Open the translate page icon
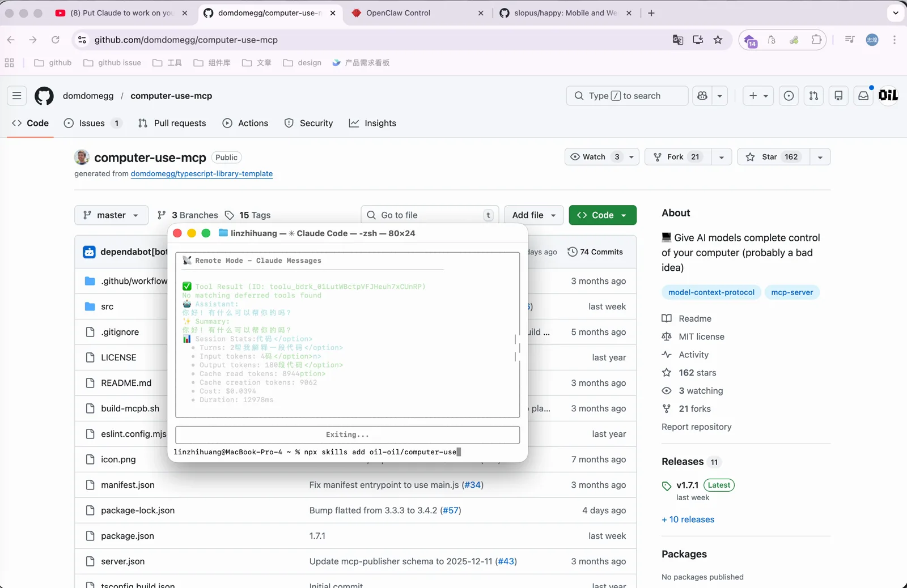Image resolution: width=907 pixels, height=588 pixels. click(x=678, y=40)
